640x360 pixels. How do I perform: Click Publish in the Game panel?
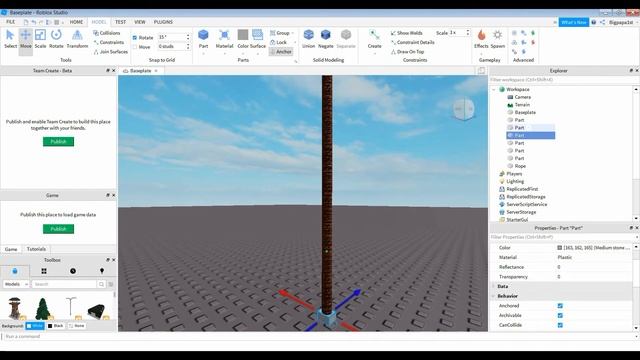coord(58,229)
